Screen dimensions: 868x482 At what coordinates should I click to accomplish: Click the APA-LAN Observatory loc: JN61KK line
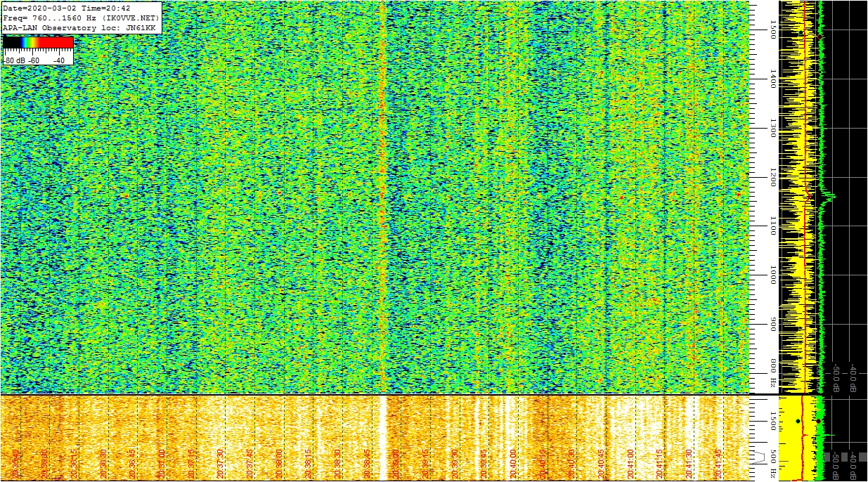(x=79, y=27)
